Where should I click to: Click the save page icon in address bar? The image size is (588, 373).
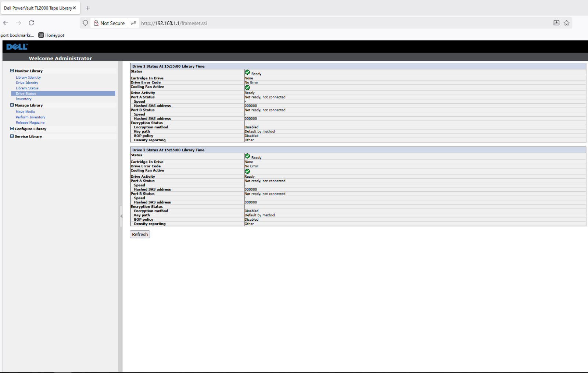point(556,23)
